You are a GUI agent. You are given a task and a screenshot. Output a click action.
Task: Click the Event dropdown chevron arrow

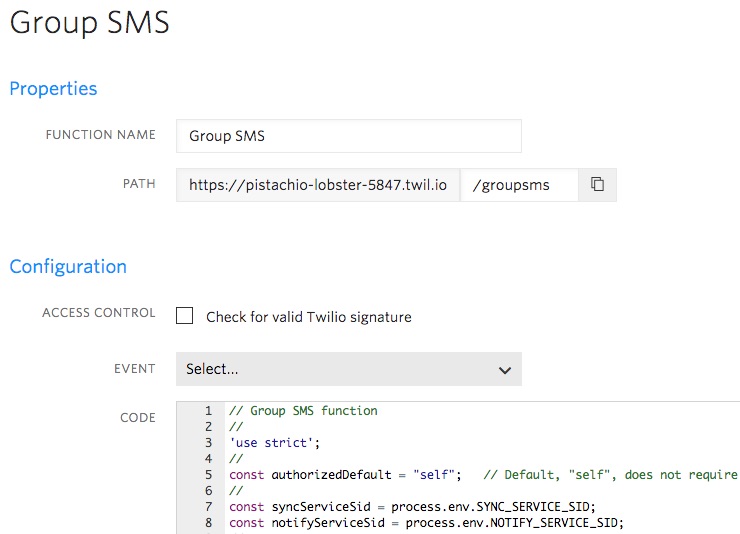pos(505,370)
